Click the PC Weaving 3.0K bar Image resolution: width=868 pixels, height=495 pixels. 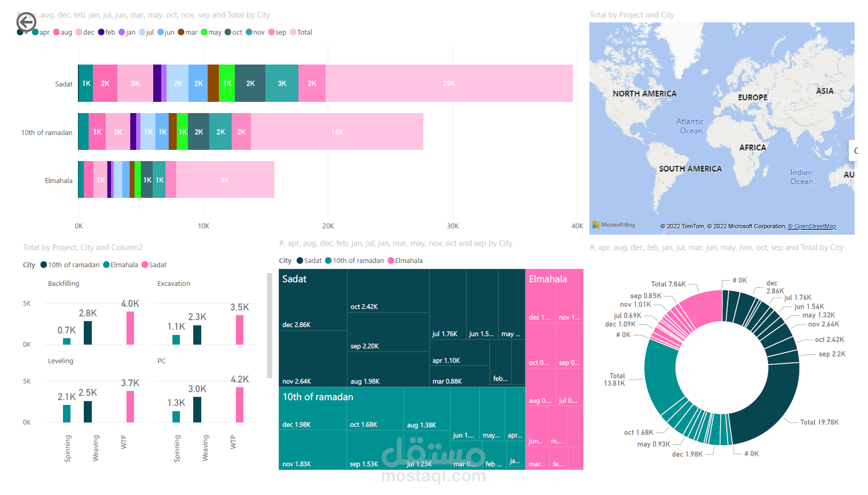[197, 410]
